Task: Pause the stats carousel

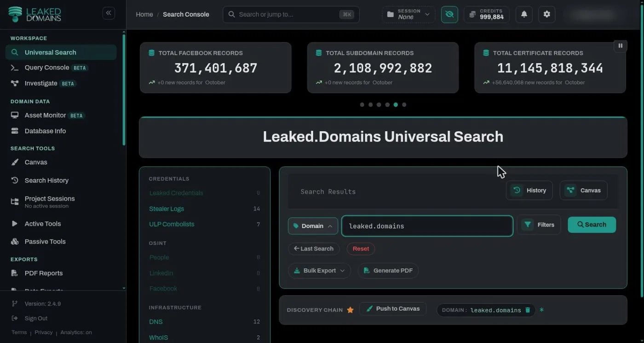Action: coord(620,46)
